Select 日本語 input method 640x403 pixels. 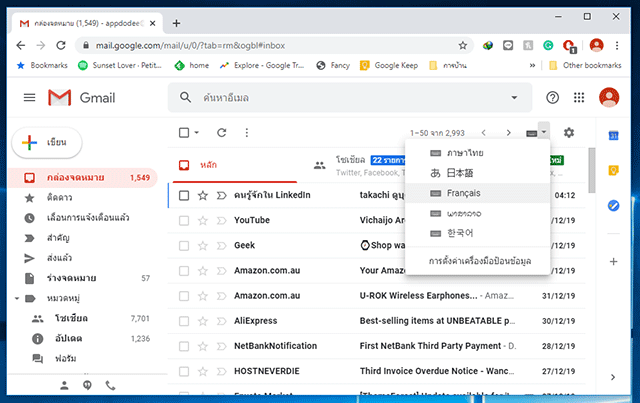pos(478,173)
